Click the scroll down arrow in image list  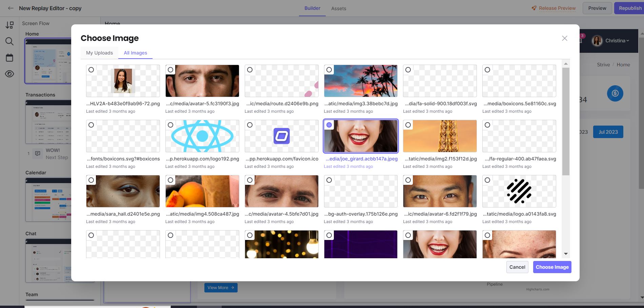(566, 254)
